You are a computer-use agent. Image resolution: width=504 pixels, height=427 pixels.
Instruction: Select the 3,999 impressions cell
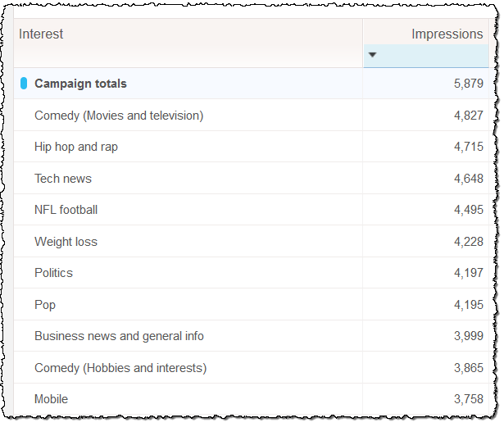[468, 336]
